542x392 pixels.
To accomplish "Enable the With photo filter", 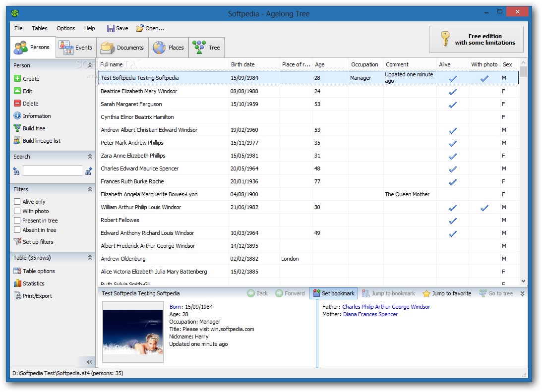I will (x=17, y=211).
